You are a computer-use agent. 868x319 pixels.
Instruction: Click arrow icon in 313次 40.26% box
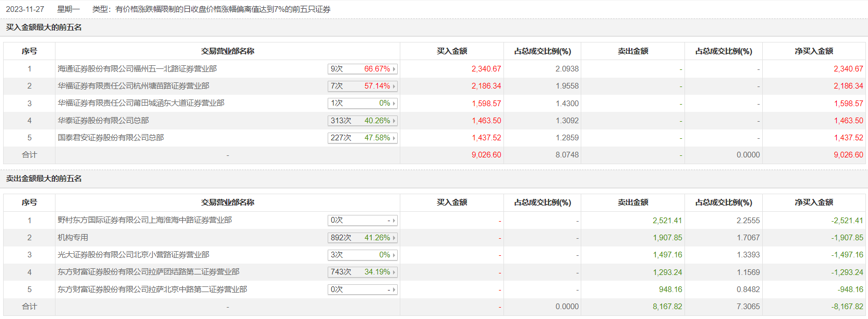point(394,121)
